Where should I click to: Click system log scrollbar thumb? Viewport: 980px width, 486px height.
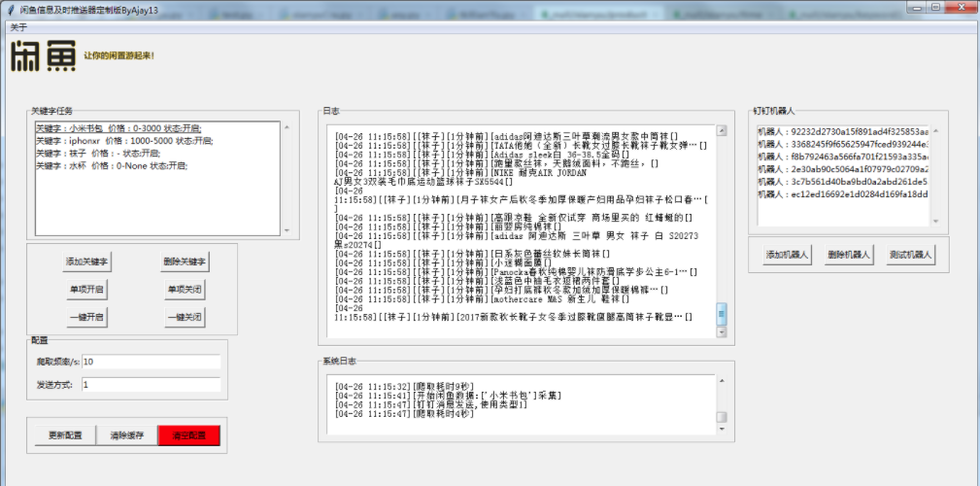(722, 417)
